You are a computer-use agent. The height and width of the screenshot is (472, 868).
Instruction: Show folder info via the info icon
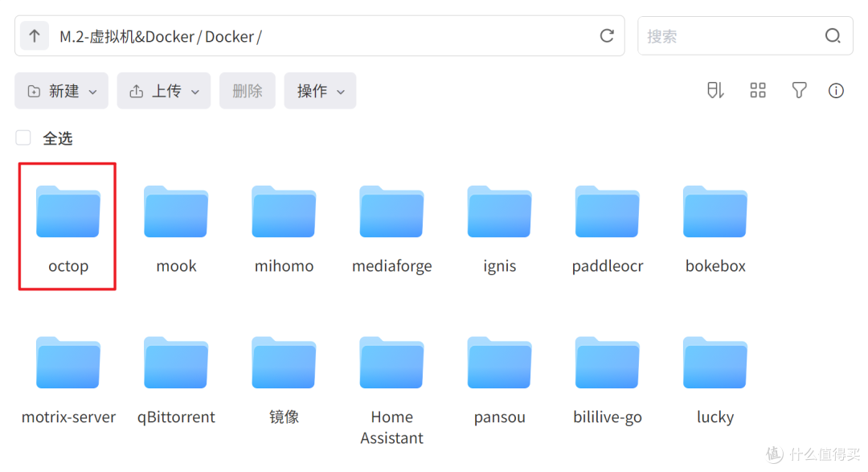click(x=836, y=90)
